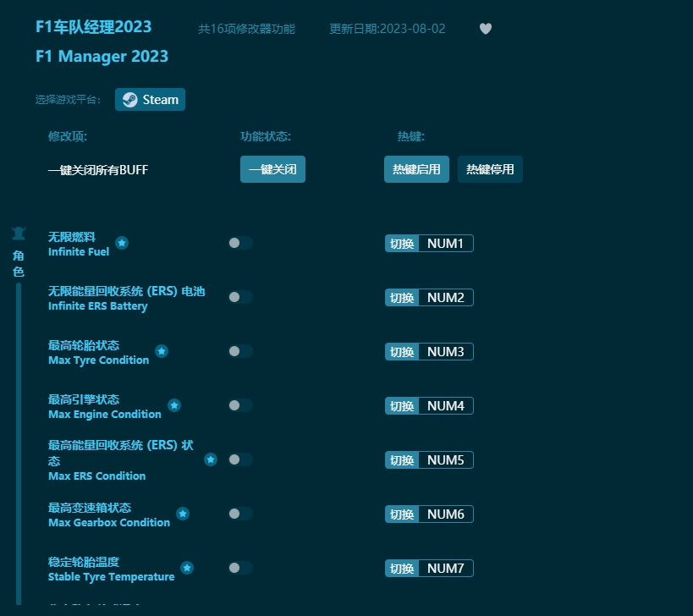Click the star beside Stable Tyre Temperature
The width and height of the screenshot is (693, 616).
pyautogui.click(x=187, y=567)
